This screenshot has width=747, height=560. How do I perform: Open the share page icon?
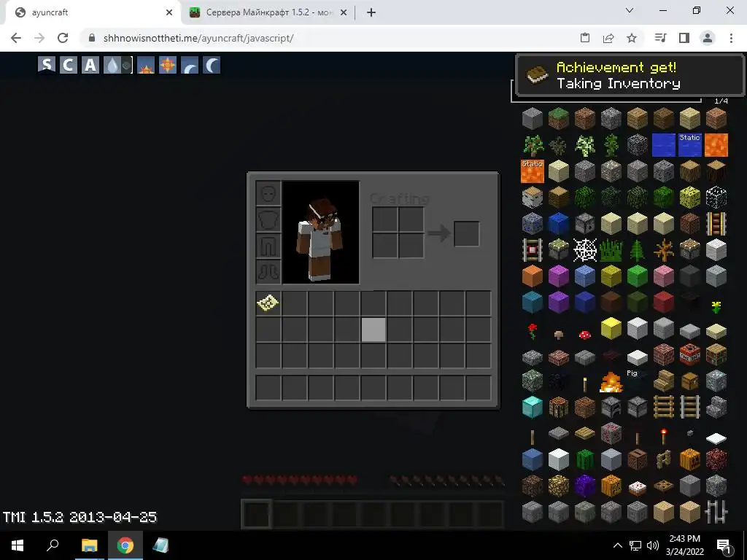pos(608,38)
